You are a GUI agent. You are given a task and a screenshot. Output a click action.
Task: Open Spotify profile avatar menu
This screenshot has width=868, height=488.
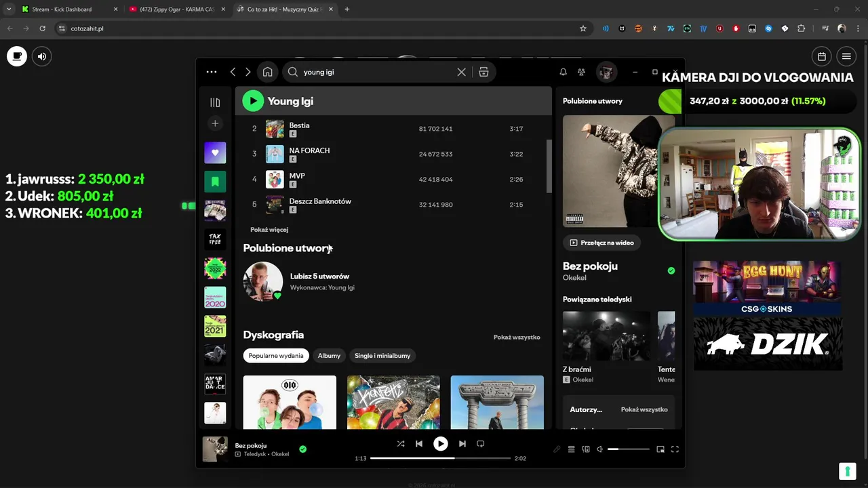point(606,72)
